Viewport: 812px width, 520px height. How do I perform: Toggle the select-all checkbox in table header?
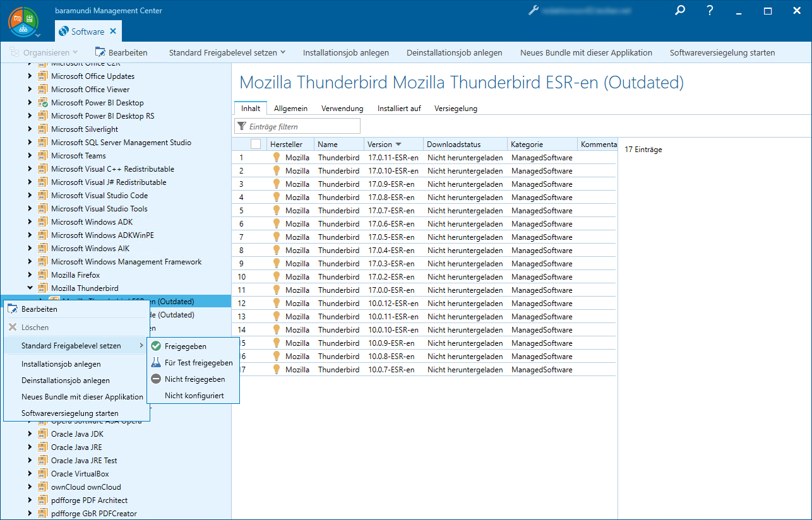[x=256, y=145]
